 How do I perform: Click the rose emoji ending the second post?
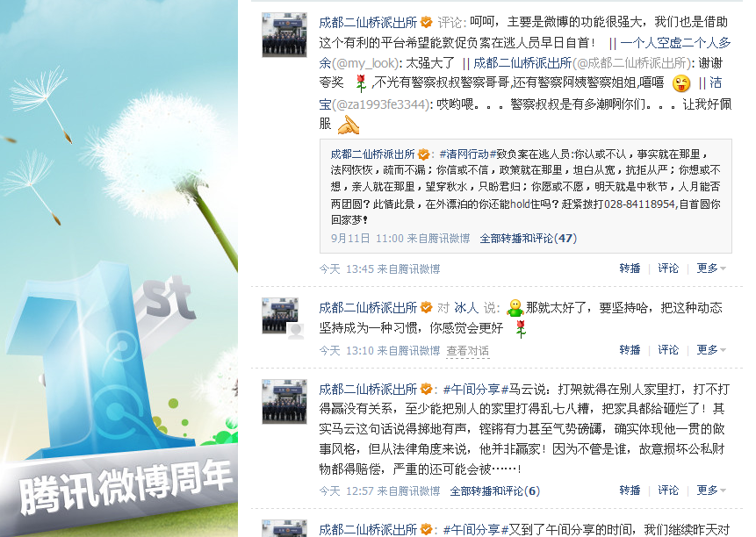(520, 329)
